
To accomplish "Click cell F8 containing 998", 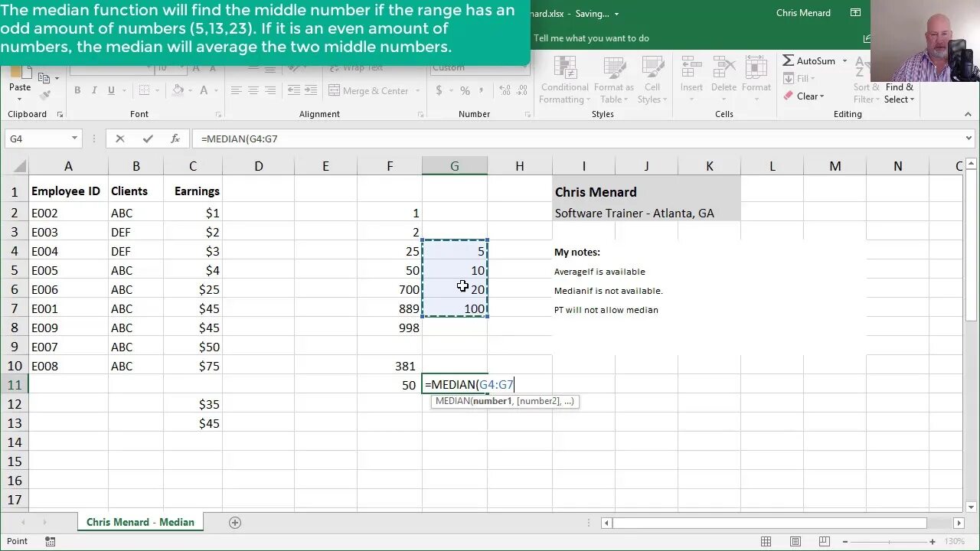I will pyautogui.click(x=390, y=328).
